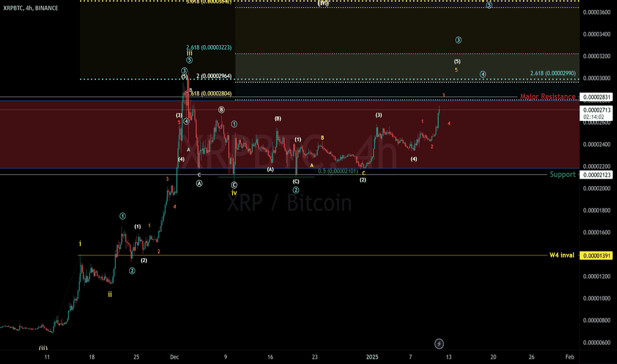617x364 pixels.
Task: Select the 2.618 (0.00002990) Fibonacci label
Action: (x=553, y=73)
